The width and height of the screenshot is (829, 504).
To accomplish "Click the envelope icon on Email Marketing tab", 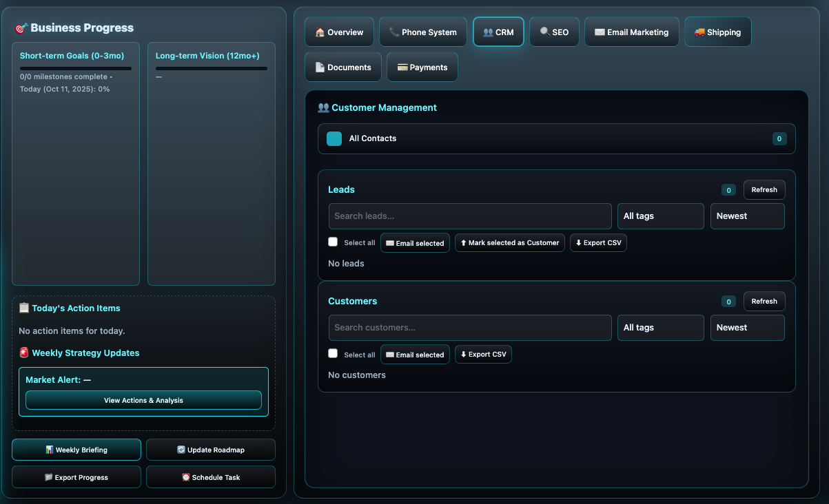I will click(x=600, y=32).
